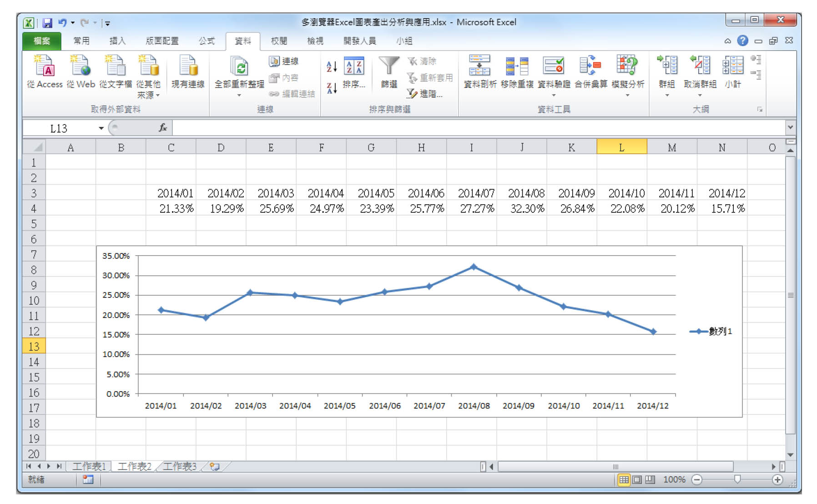Switch to Page Layout view button

[637, 479]
